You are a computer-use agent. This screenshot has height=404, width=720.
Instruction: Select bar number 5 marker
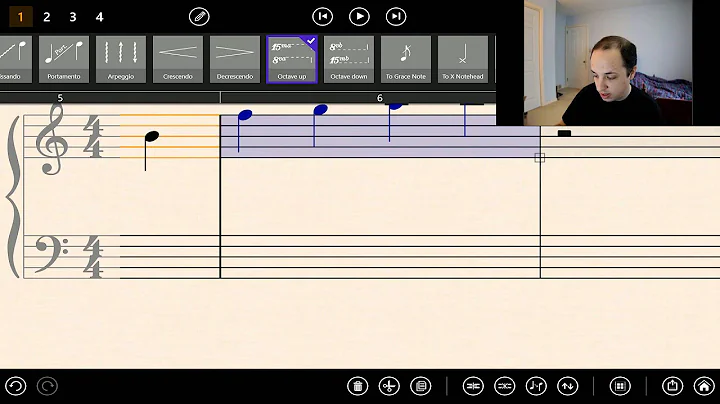pyautogui.click(x=60, y=98)
